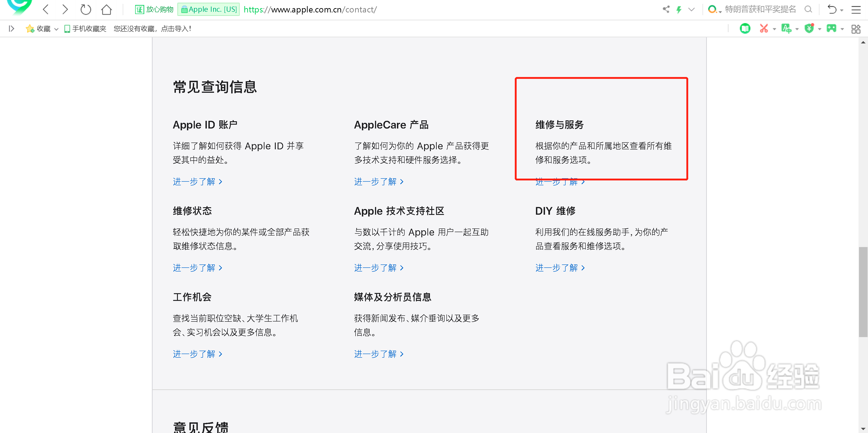Go to browser home page icon
Screen dimensions: 868x433
tap(106, 10)
